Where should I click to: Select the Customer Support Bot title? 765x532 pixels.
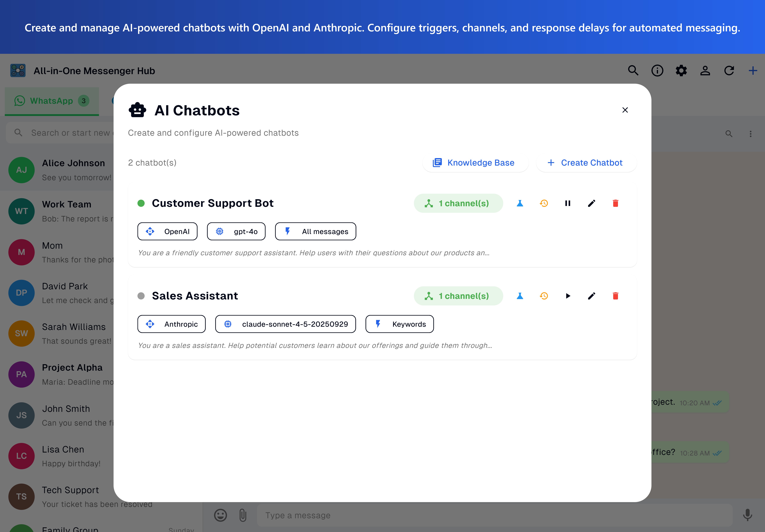(x=213, y=203)
